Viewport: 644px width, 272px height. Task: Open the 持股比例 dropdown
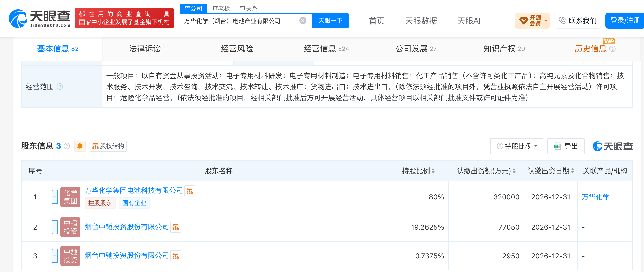[x=517, y=146]
